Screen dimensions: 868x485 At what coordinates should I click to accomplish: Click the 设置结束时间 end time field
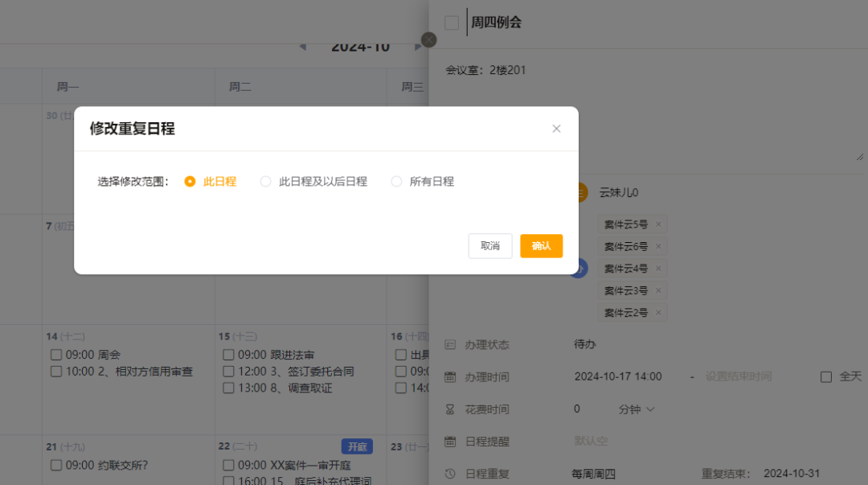[x=738, y=376]
